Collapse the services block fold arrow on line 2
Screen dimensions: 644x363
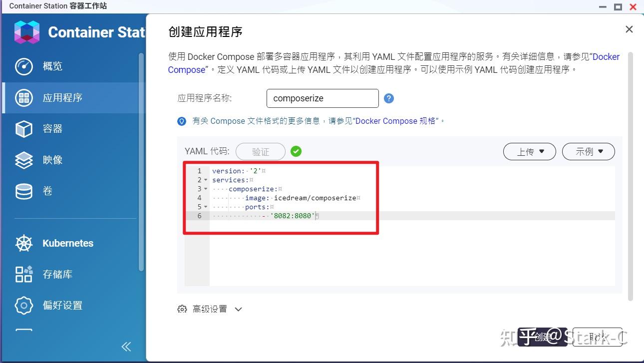click(x=205, y=180)
